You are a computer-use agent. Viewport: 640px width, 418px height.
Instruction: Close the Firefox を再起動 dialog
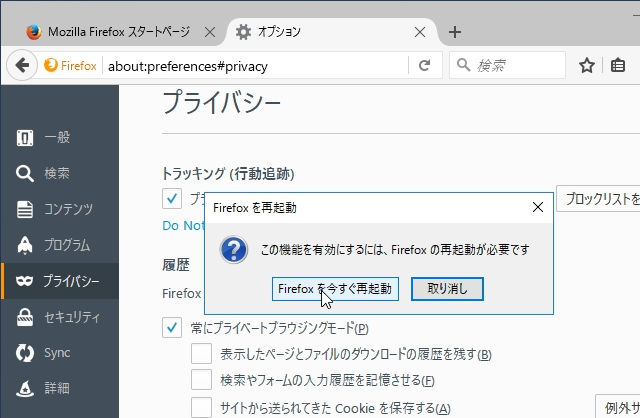[x=538, y=207]
